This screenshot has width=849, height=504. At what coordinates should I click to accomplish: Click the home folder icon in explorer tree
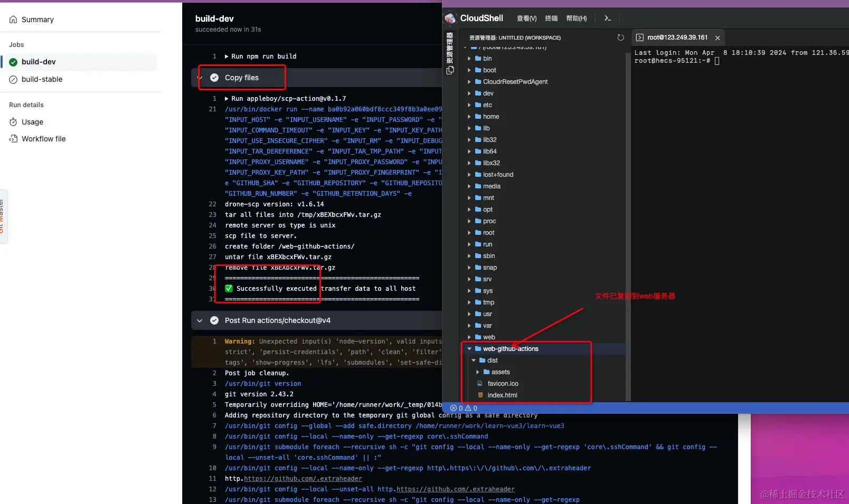(478, 117)
